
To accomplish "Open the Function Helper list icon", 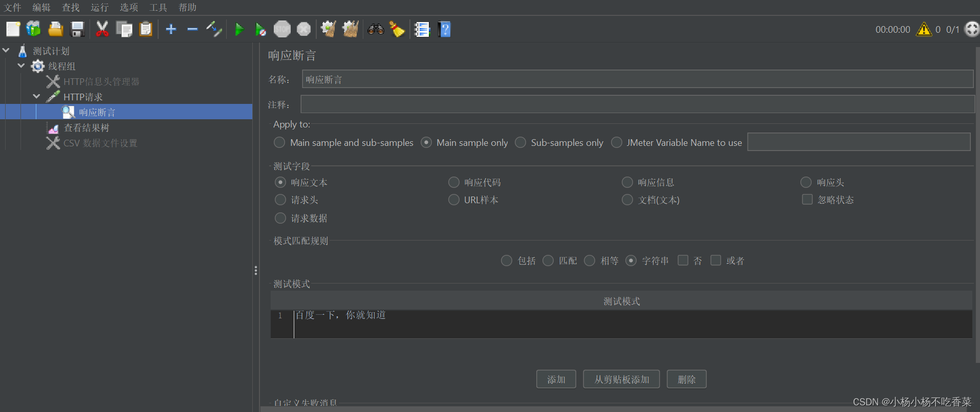I will click(x=422, y=29).
